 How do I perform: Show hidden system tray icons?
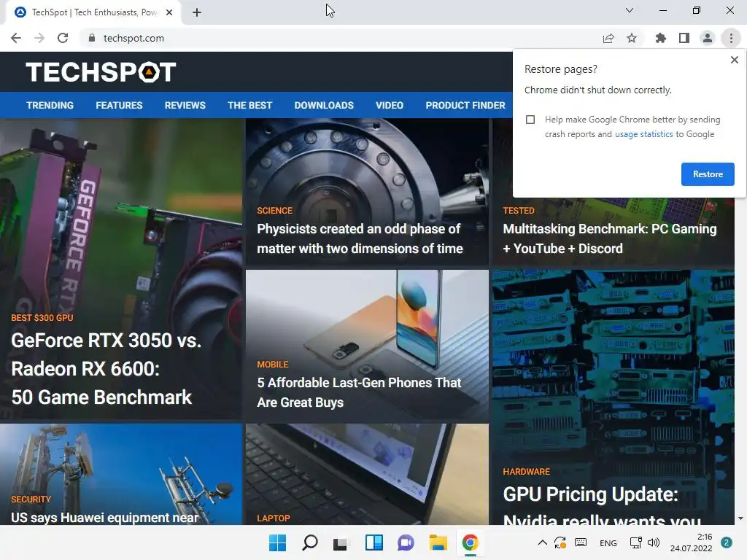tap(542, 542)
